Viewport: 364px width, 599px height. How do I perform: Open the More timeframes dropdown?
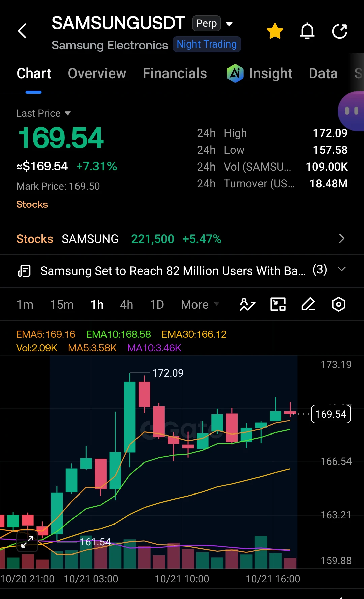(200, 305)
